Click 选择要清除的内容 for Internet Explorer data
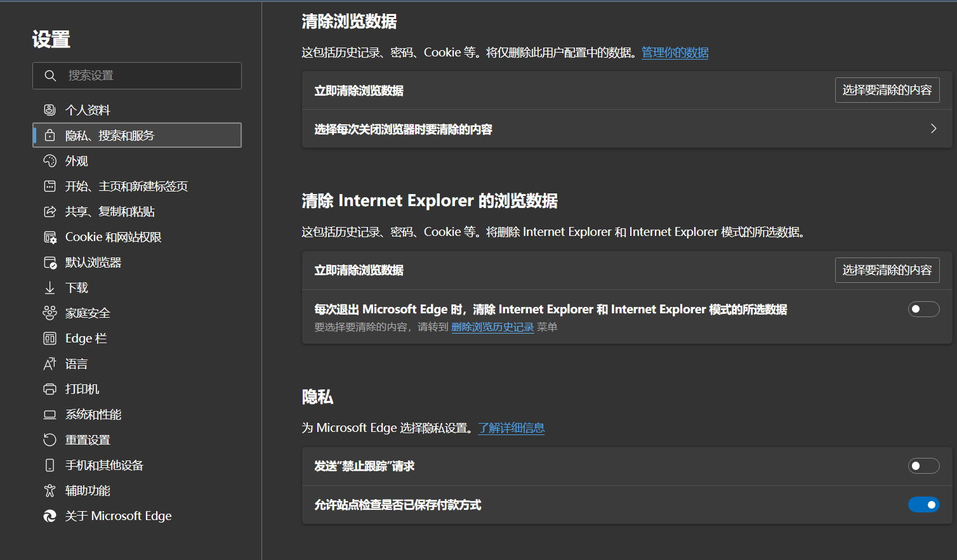 coord(887,270)
